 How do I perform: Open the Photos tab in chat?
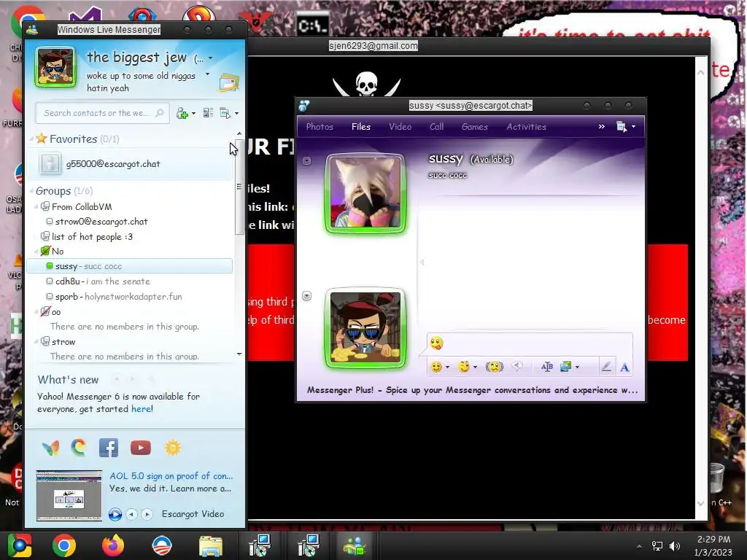[x=320, y=127]
